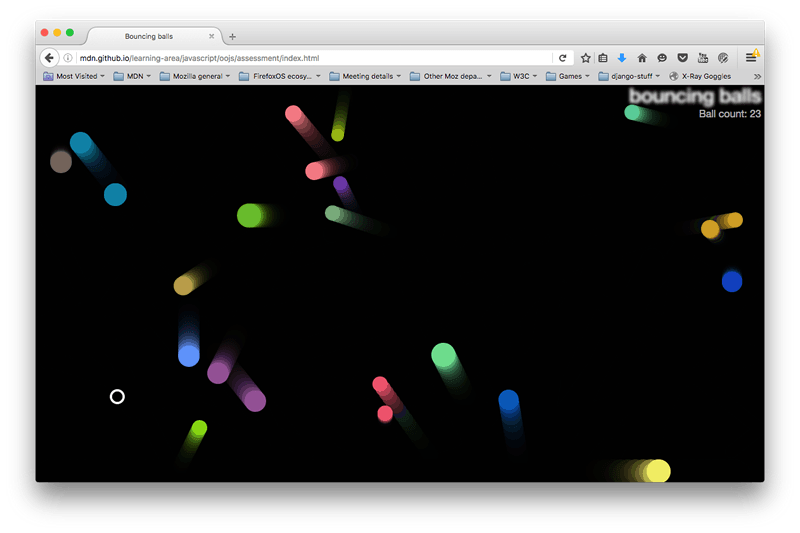Go to the home page icon
This screenshot has height=533, width=800.
[642, 58]
